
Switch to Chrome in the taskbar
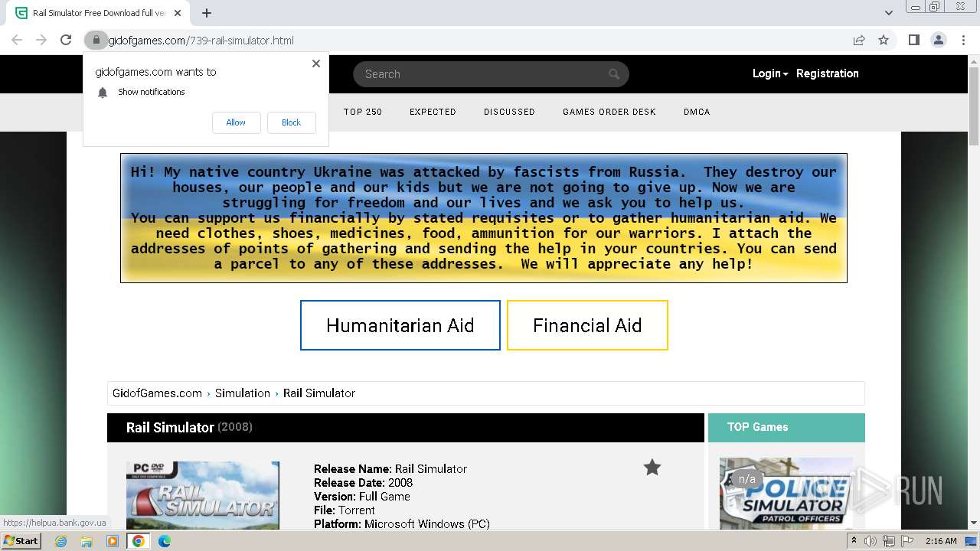[139, 541]
